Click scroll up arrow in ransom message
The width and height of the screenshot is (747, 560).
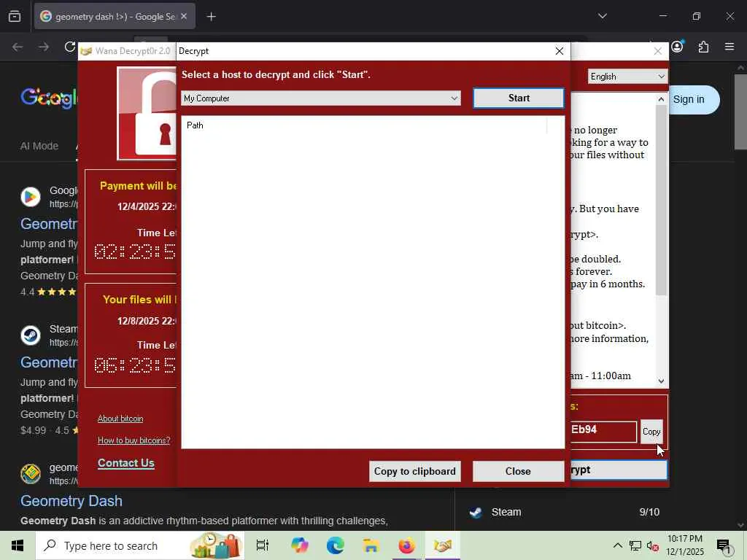[x=661, y=99]
